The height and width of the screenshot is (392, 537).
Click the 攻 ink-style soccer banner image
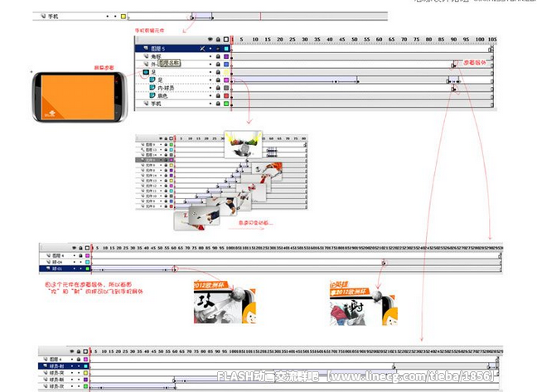pyautogui.click(x=225, y=302)
